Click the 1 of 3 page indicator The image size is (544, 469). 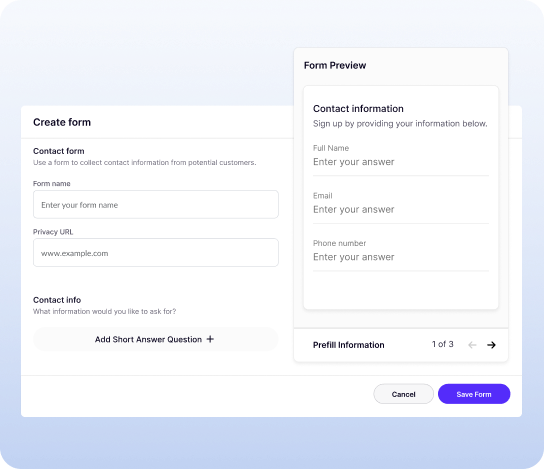(442, 344)
